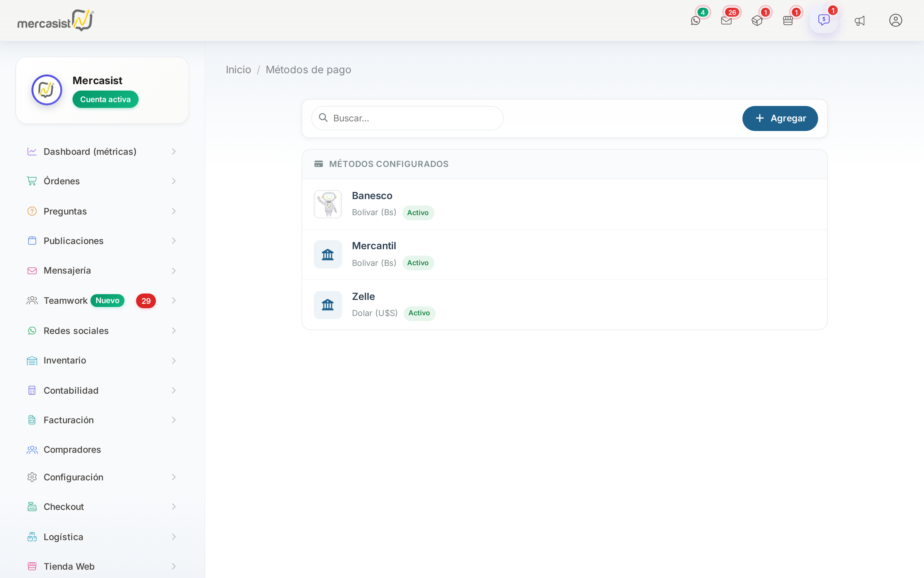This screenshot has width=924, height=578.
Task: Click the Configuración gear icon
Action: click(x=32, y=477)
